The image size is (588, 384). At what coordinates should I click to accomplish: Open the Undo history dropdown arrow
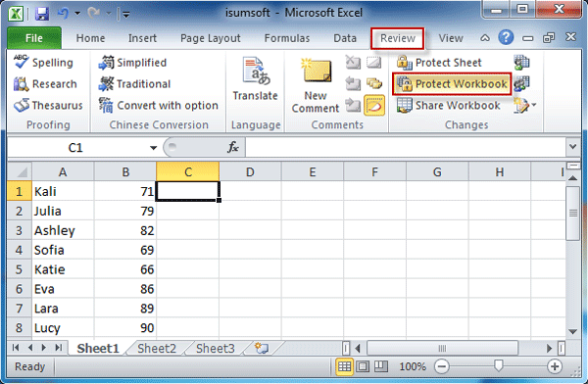click(77, 14)
